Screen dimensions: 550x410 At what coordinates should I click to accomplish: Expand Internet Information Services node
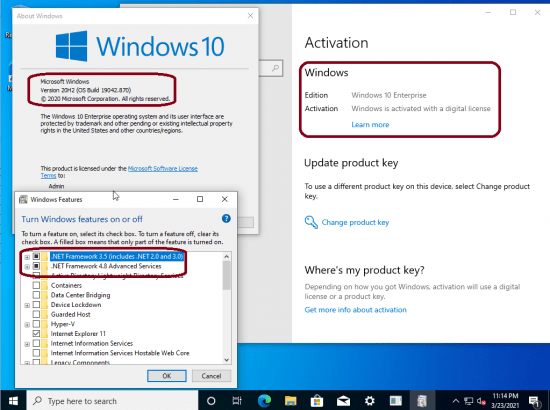(x=27, y=344)
